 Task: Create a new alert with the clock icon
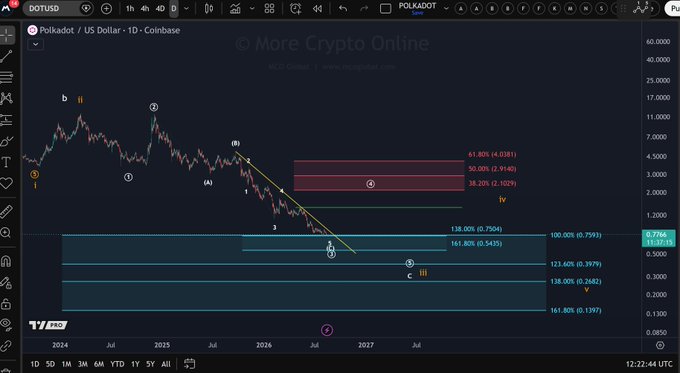click(295, 8)
